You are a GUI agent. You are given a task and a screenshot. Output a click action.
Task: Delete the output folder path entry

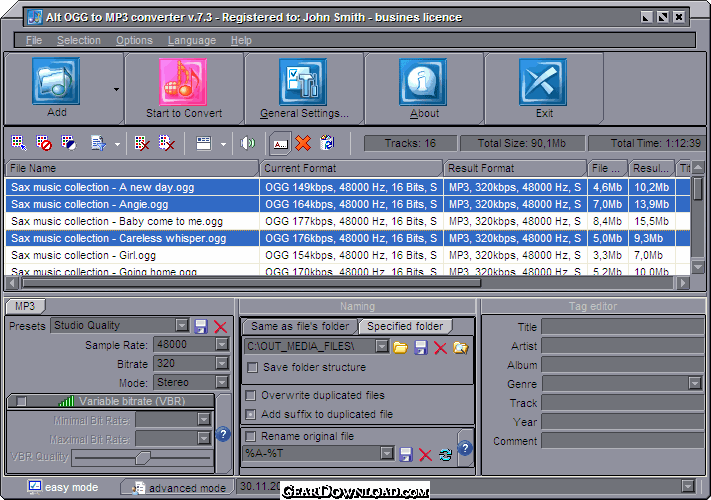(x=440, y=348)
